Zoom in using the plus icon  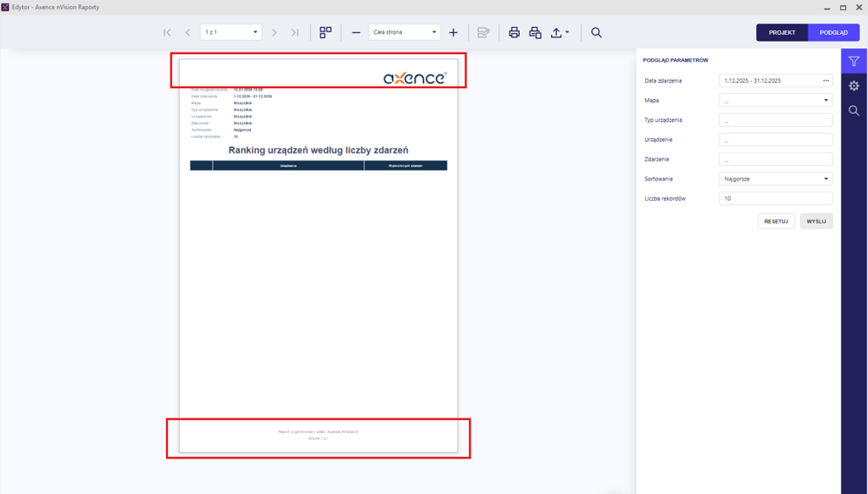tap(453, 33)
